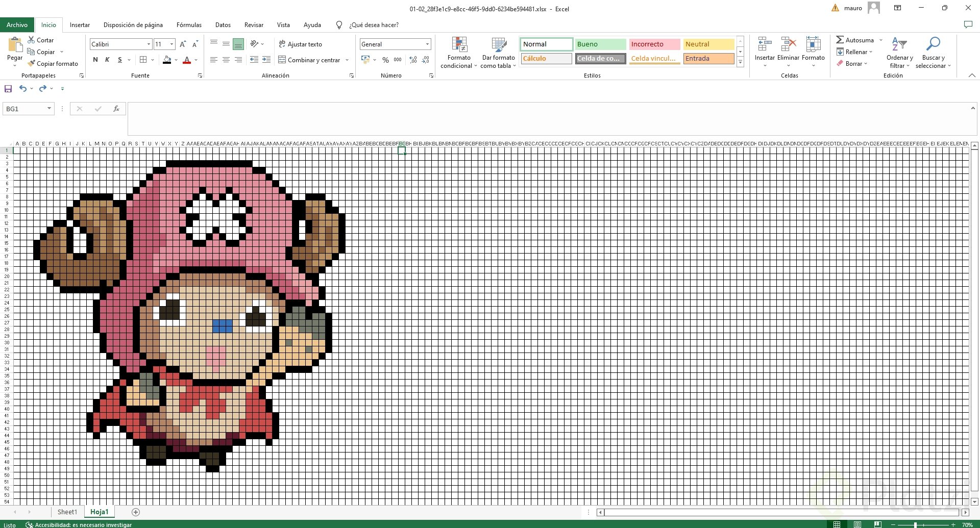The image size is (980, 528).
Task: Open Dar formato como tabla menu
Action: [498, 53]
